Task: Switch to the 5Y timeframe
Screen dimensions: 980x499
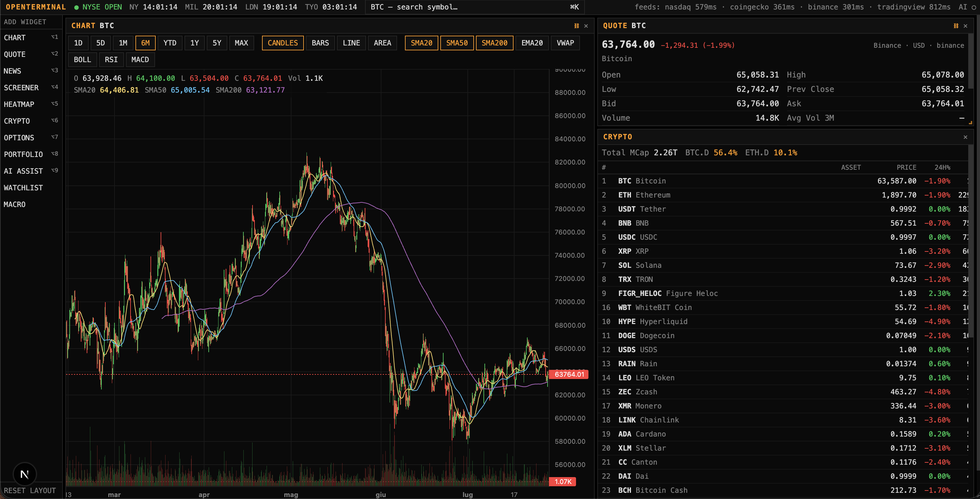Action: 217,43
